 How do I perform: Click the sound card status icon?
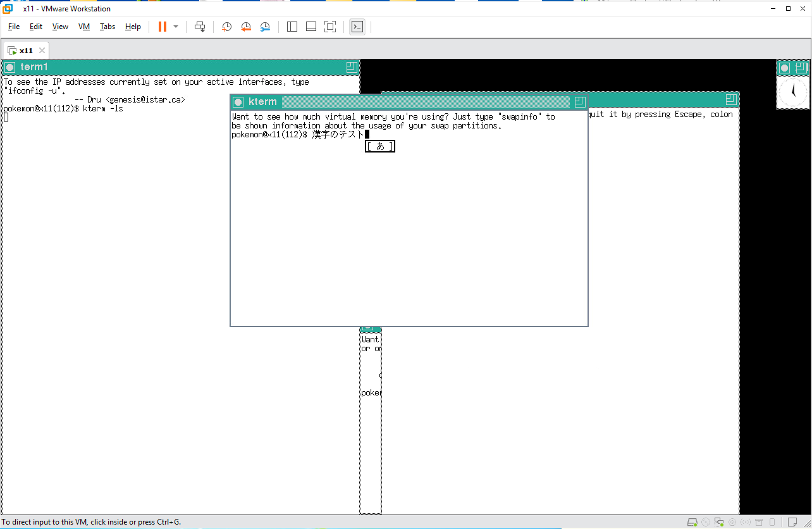tap(732, 523)
